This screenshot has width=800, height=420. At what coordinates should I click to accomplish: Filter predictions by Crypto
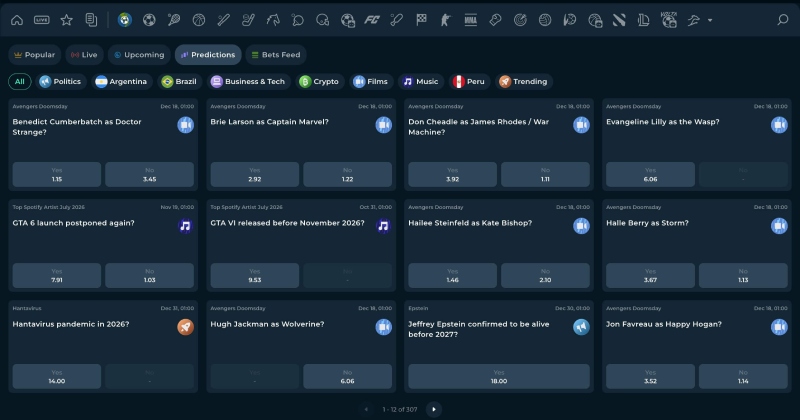point(319,82)
